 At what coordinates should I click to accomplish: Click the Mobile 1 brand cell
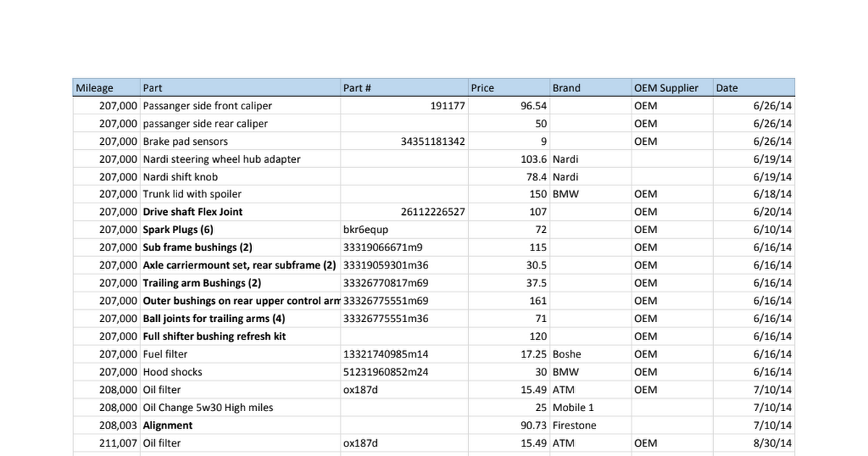591,408
